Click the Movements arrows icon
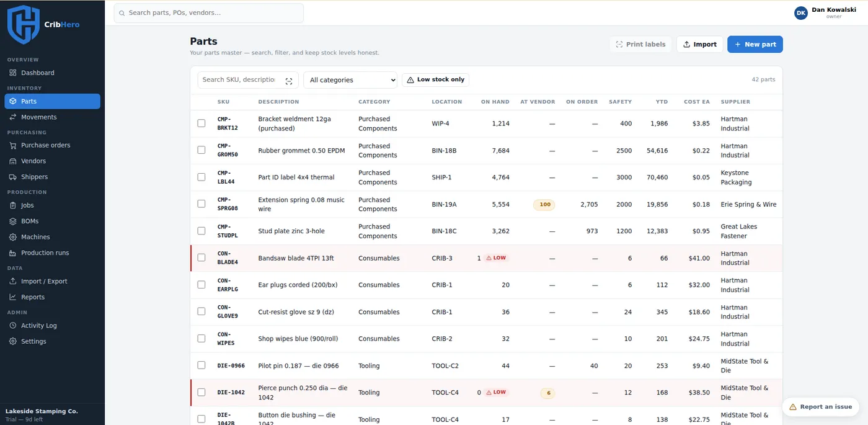The width and height of the screenshot is (868, 425). point(13,117)
